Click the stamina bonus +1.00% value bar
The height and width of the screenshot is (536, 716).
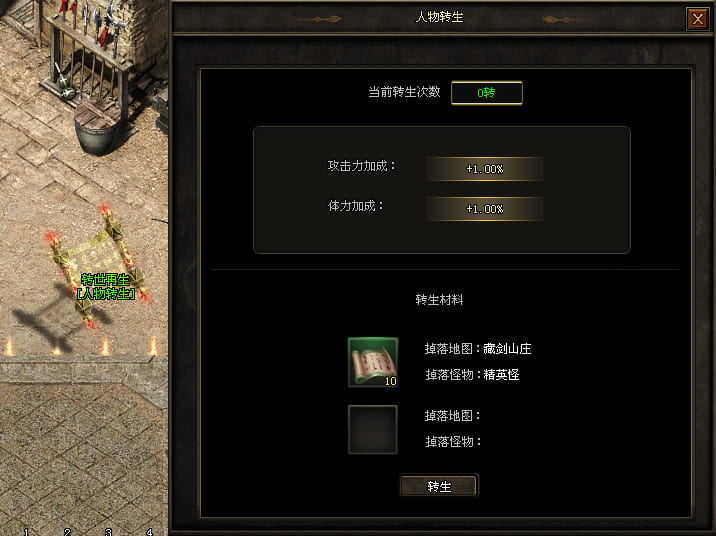[484, 209]
